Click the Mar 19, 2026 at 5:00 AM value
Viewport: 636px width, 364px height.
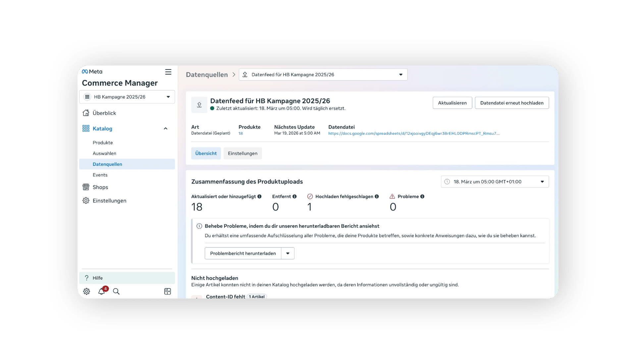click(x=297, y=133)
